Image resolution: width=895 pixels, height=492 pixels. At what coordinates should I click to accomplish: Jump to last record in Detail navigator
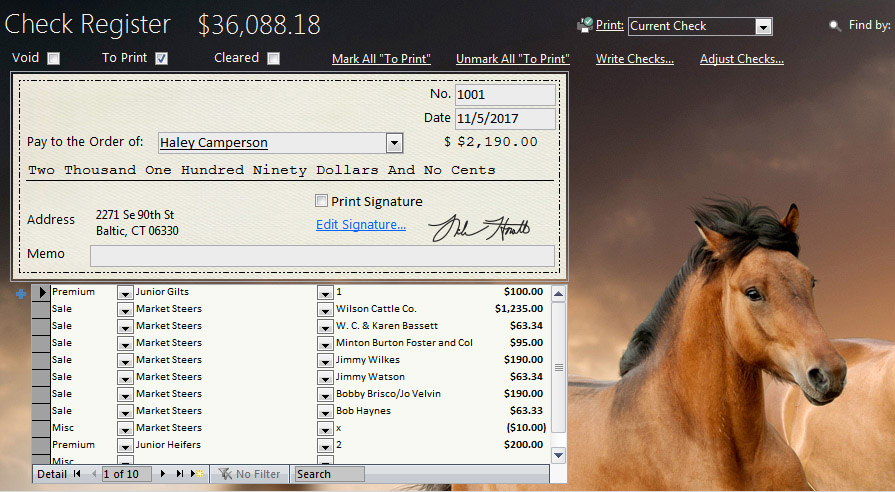[180, 474]
